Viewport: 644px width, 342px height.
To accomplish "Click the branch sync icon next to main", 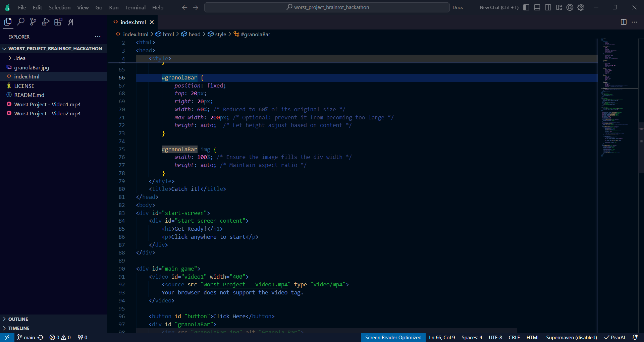I will (41, 337).
